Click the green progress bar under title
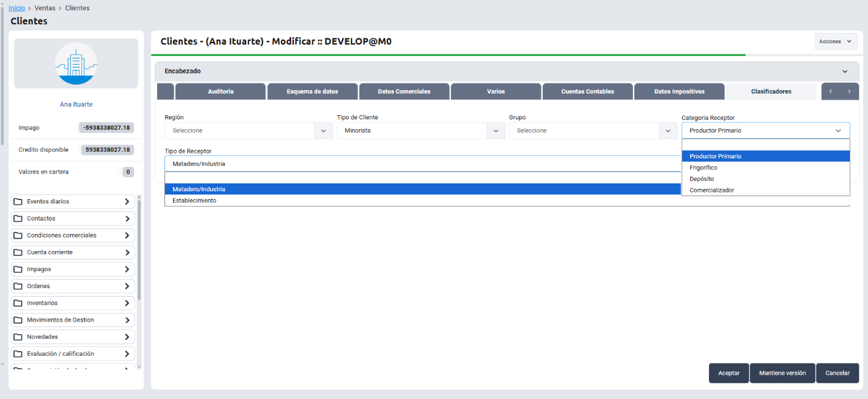 click(x=448, y=55)
